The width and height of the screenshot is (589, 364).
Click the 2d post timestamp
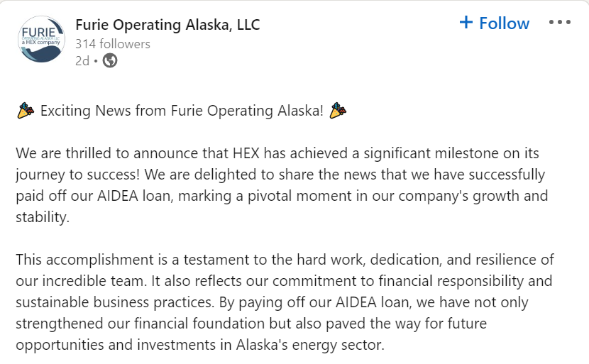82,60
